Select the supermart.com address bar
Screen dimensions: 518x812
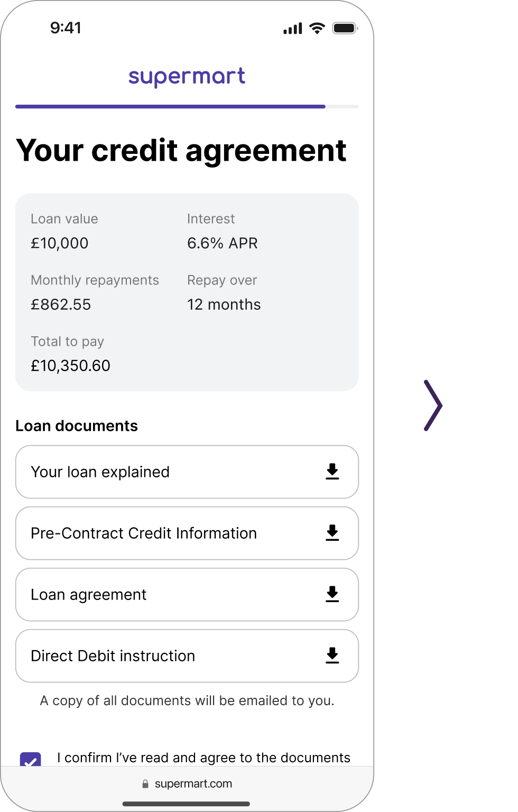point(193,784)
